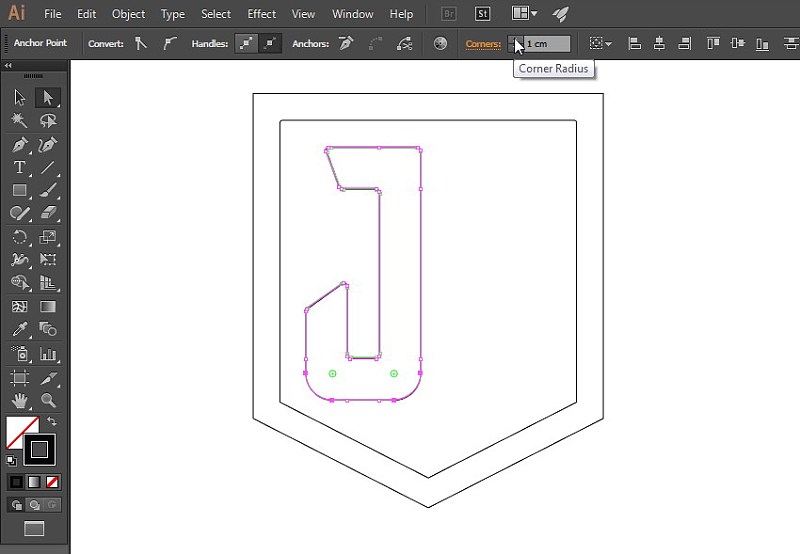Image resolution: width=800 pixels, height=554 pixels.
Task: Set paint mode to None in toolbar
Action: pos(53,482)
